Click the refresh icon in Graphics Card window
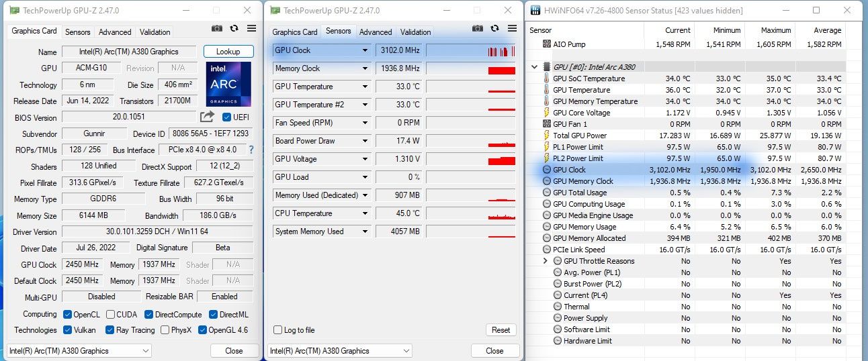This screenshot has height=361, width=868. (x=234, y=28)
